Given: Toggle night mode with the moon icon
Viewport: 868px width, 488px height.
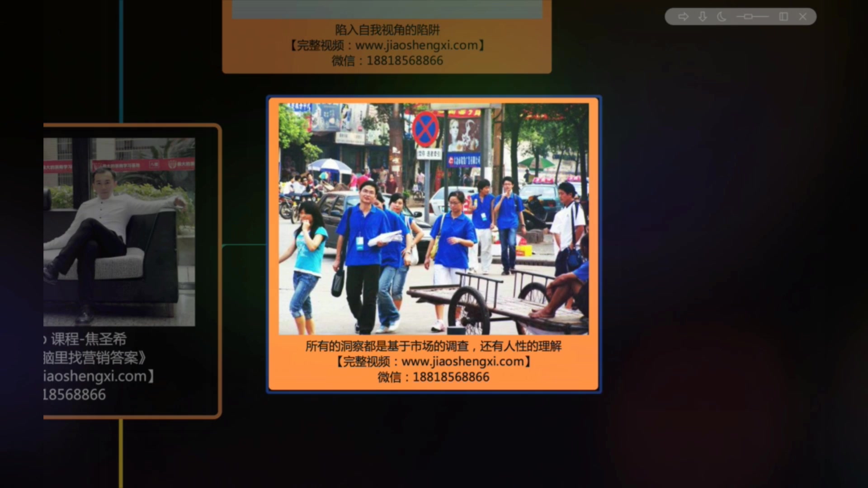Looking at the screenshot, I should (722, 17).
